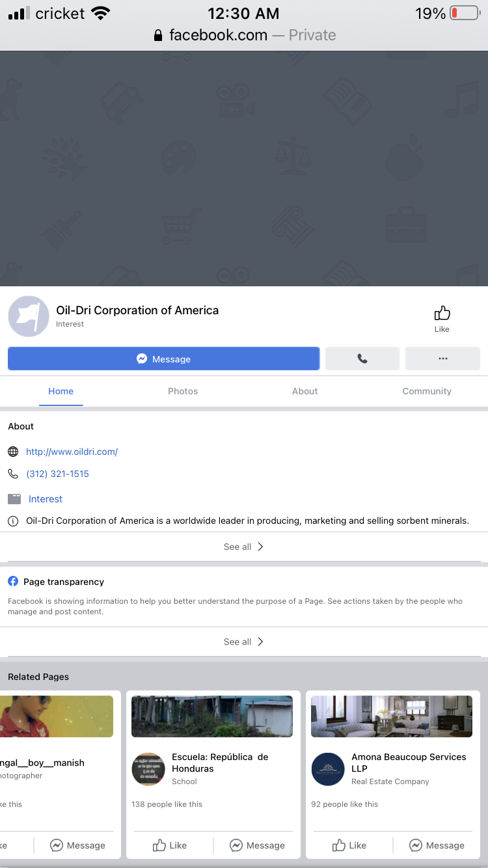This screenshot has height=868, width=488.
Task: Go to the About tab
Action: pyautogui.click(x=305, y=391)
